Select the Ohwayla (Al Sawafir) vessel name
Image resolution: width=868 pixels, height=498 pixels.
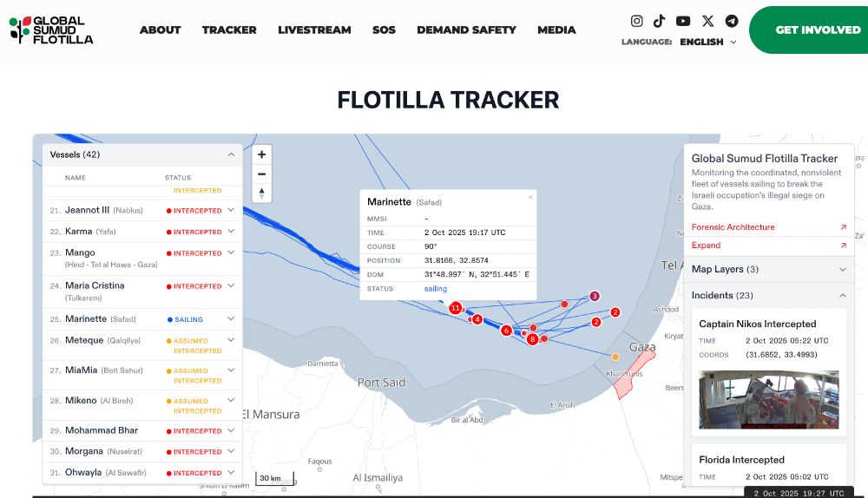point(105,473)
